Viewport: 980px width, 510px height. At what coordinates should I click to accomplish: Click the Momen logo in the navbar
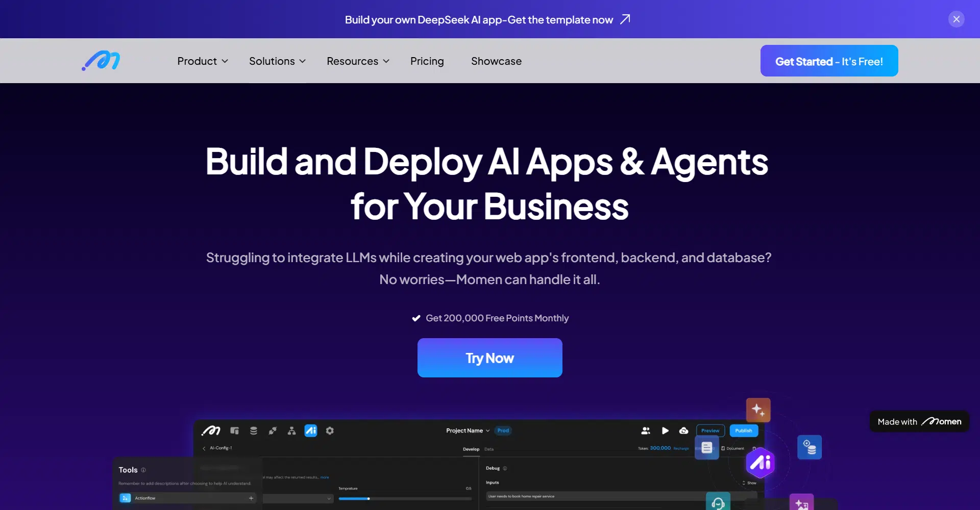click(x=101, y=61)
